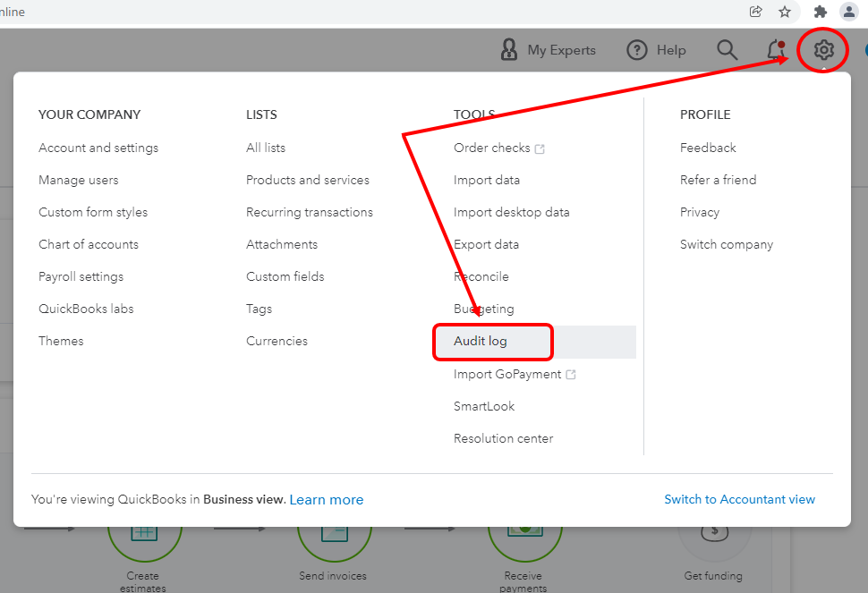Open the Help question mark icon
This screenshot has height=593, width=868.
[636, 50]
